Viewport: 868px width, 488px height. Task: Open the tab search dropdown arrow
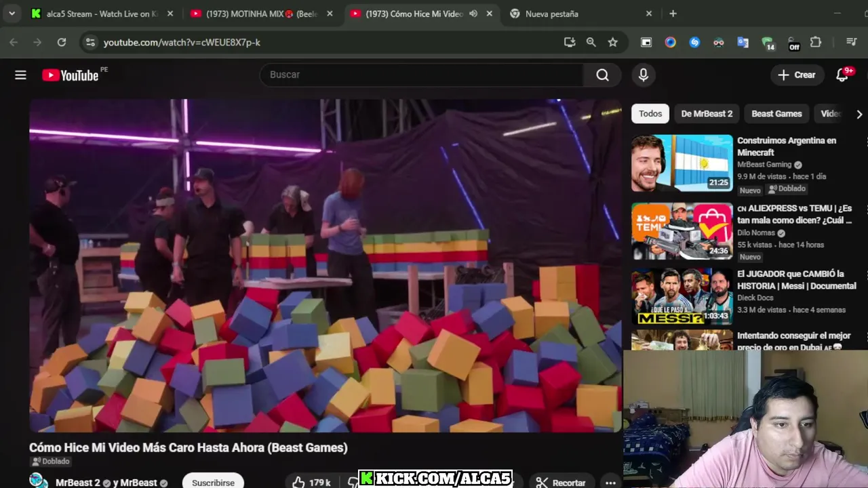click(x=12, y=14)
